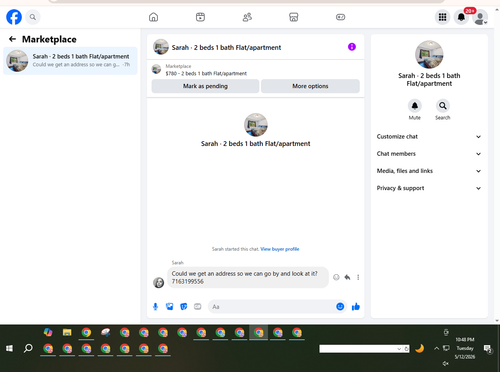500x372 pixels.
Task: Open the purple conversation info icon
Action: coord(352,47)
